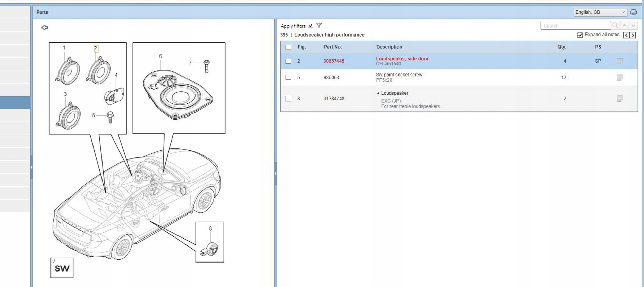Open the English, GB language dropdown

pos(600,12)
